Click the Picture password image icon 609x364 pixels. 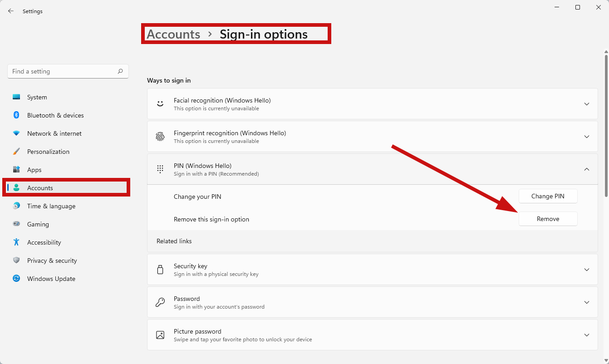[160, 335]
